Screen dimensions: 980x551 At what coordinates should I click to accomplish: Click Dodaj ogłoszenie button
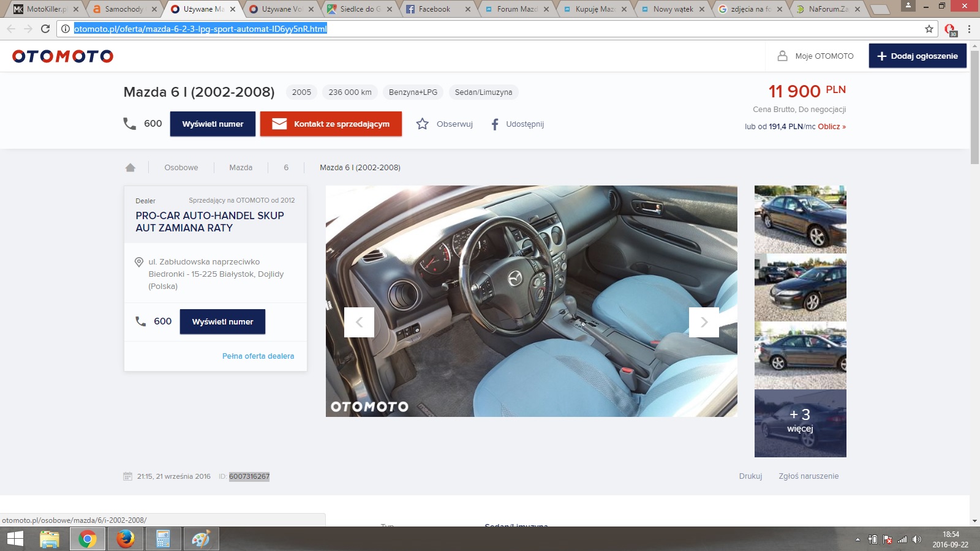917,56
